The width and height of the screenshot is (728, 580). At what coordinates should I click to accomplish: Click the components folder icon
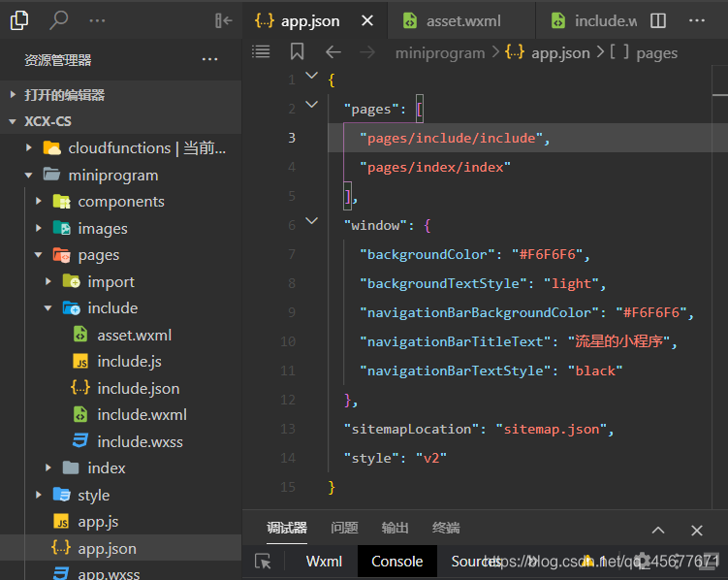[61, 202]
